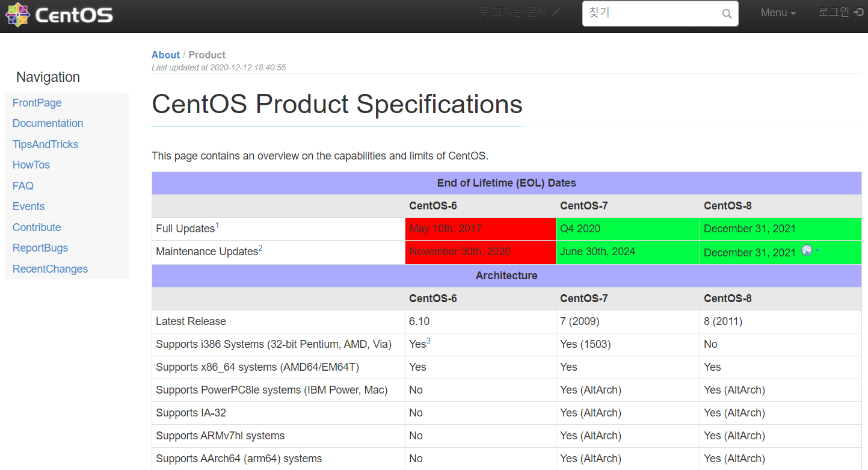
Task: Click the red May 10th, 2017 cell
Action: (481, 229)
